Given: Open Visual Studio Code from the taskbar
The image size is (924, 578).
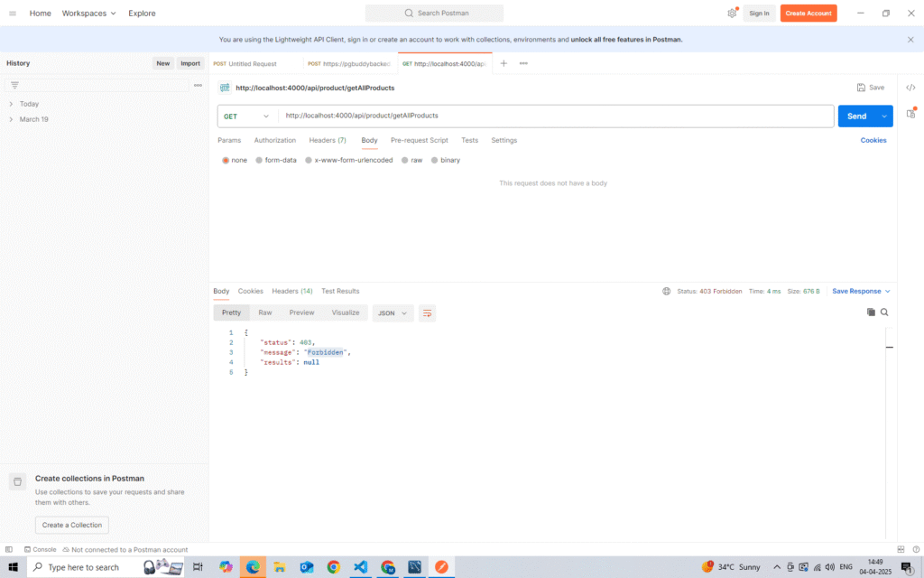Looking at the screenshot, I should 360,567.
